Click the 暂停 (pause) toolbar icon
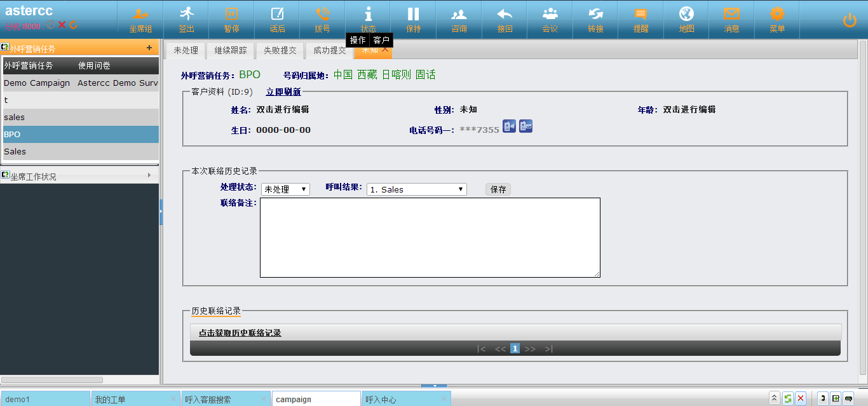Screen dimensions: 868x406 click(x=231, y=15)
